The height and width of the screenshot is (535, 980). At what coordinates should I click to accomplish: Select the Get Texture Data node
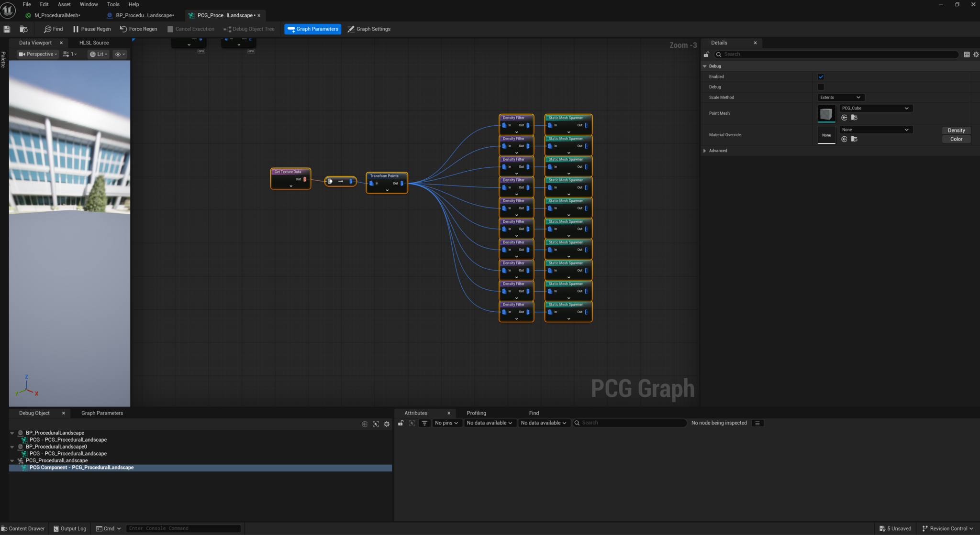[x=290, y=178]
